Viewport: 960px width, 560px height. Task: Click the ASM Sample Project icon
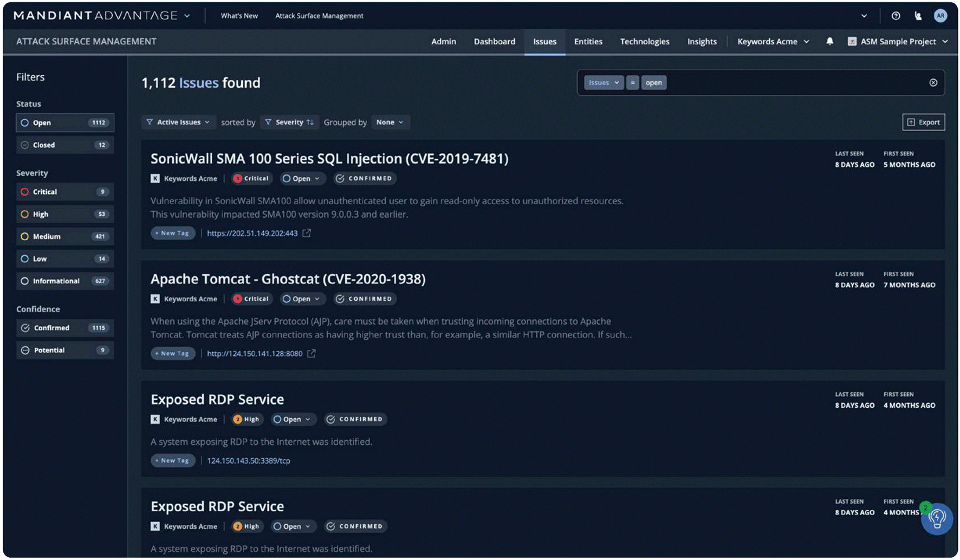852,41
